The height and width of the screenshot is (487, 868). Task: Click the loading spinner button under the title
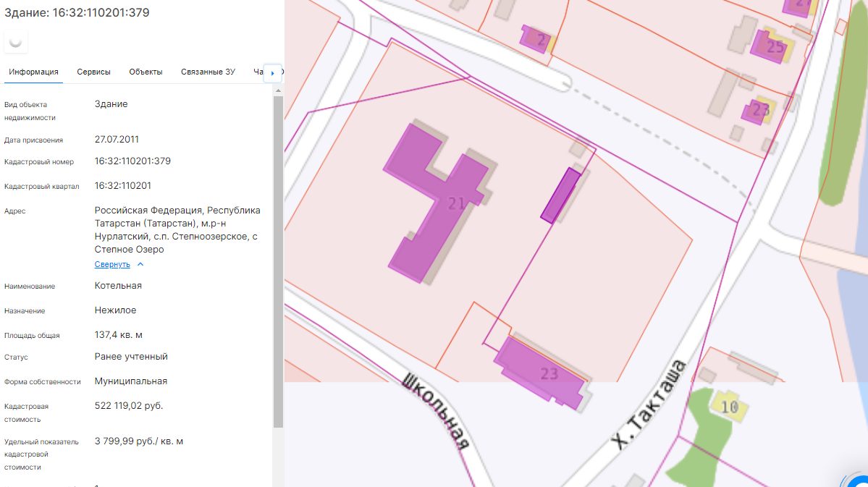[15, 42]
